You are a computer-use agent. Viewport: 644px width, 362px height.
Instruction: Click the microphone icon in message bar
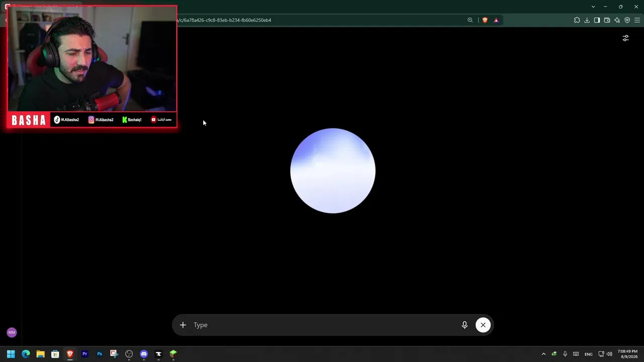(x=464, y=325)
